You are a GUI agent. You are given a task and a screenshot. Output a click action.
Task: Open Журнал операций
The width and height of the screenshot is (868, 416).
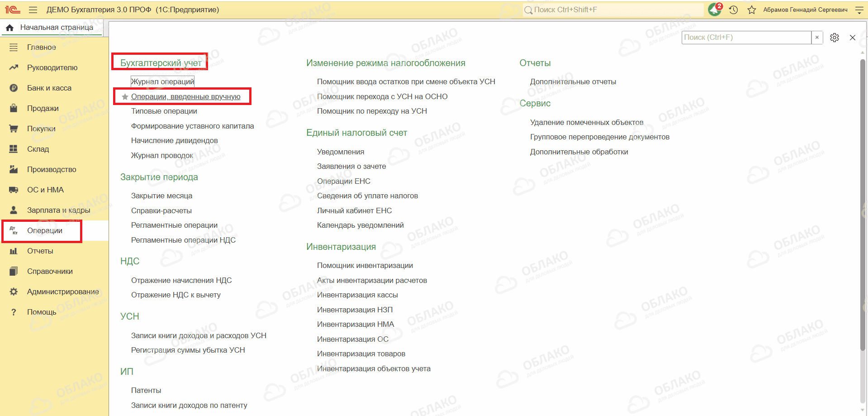pos(163,81)
